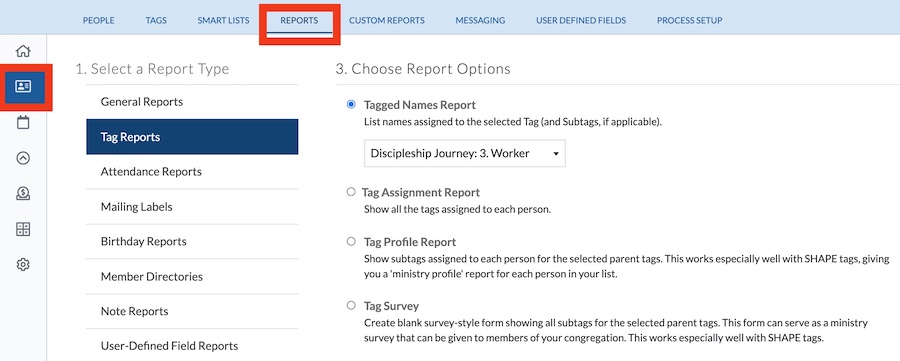Open the User Defined Fields tab

point(581,20)
